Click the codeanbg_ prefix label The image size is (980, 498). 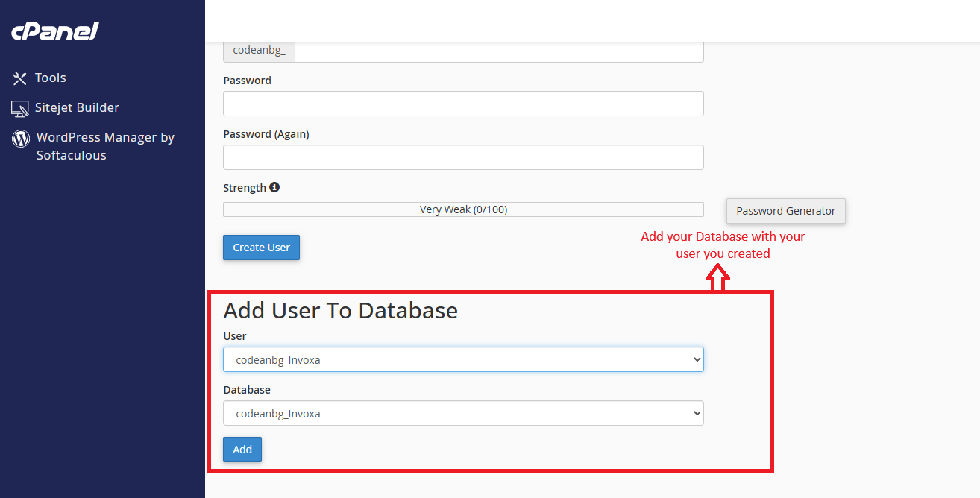click(x=259, y=50)
